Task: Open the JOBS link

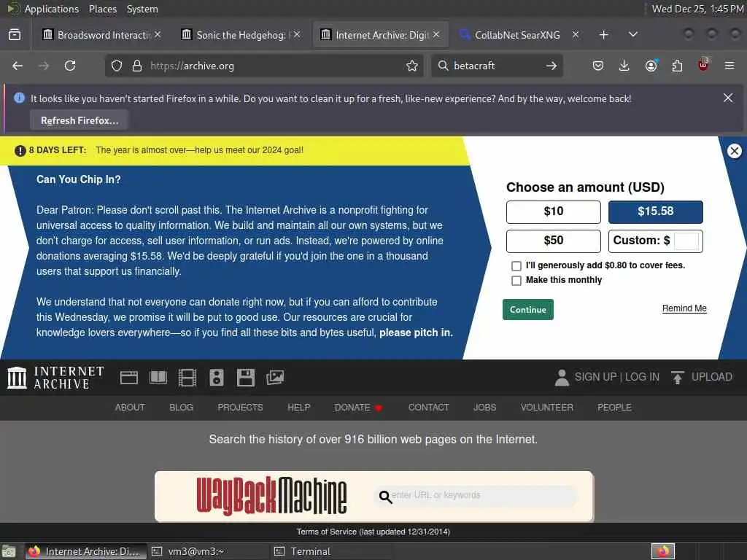Action: pos(484,408)
